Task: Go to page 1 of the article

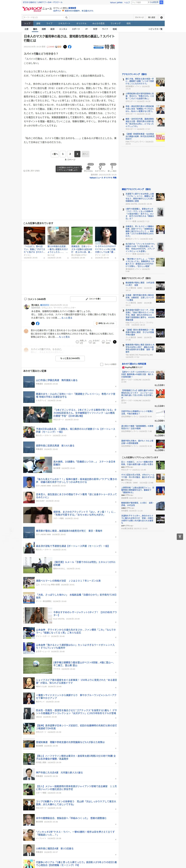Action: pos(63,154)
